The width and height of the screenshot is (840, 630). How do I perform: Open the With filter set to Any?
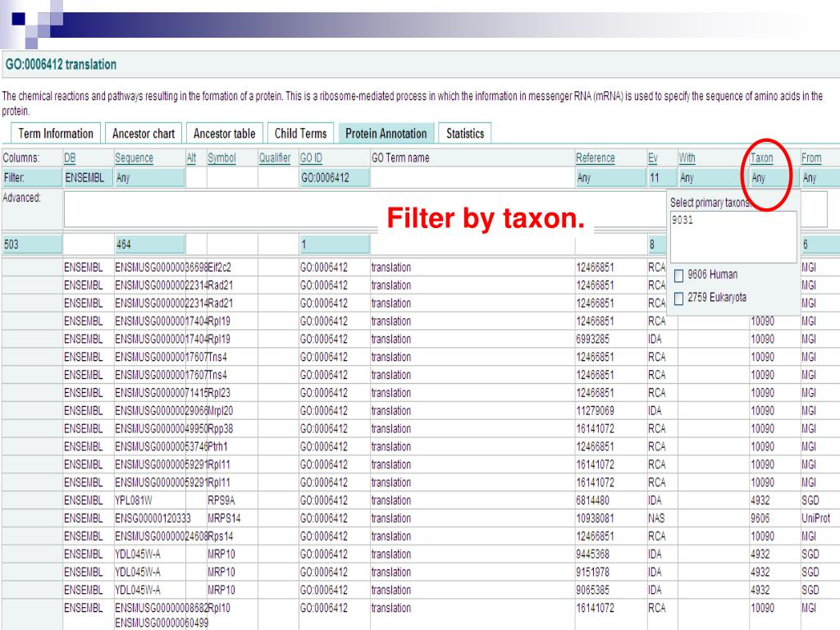[x=713, y=178]
